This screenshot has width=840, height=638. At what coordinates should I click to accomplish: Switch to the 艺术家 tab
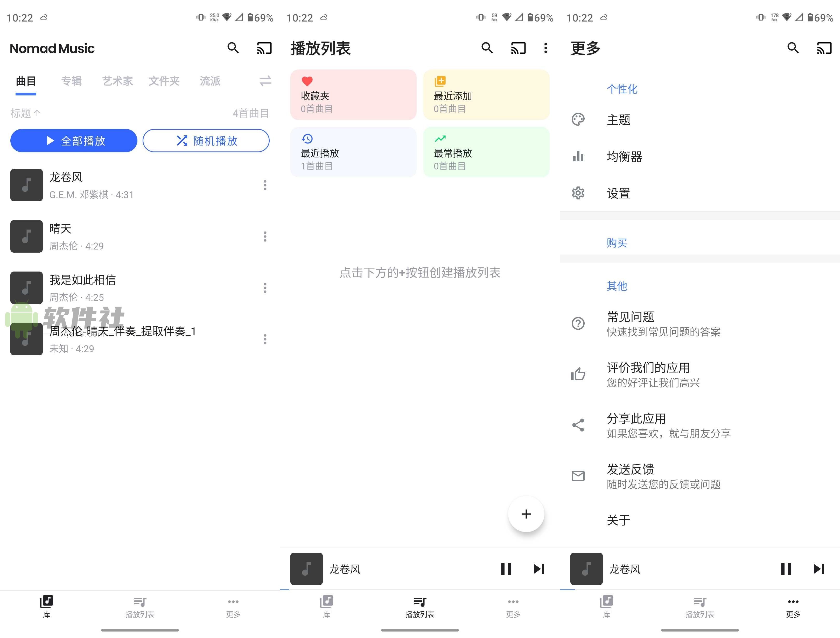(117, 81)
